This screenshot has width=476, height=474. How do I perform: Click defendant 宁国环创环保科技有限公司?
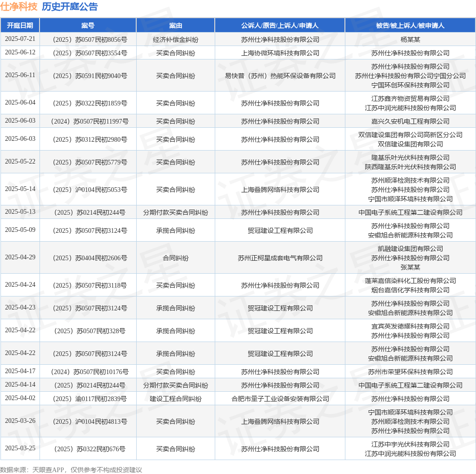point(410,85)
